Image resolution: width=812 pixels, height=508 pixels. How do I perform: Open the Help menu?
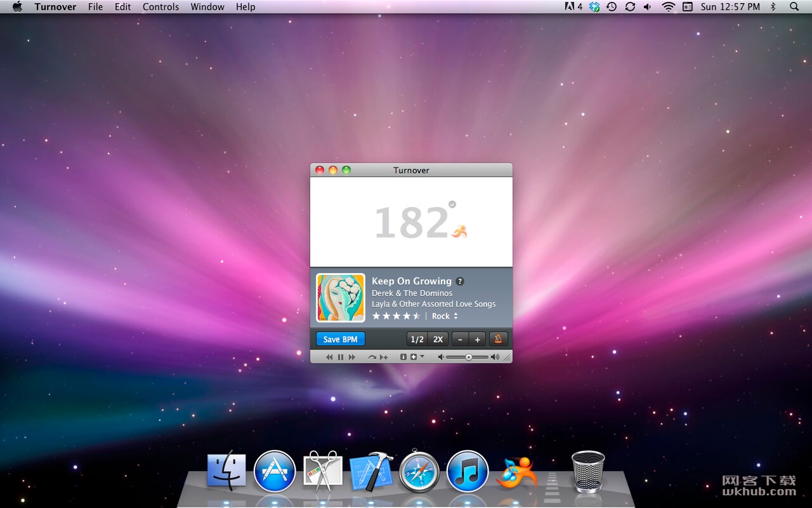click(x=246, y=7)
